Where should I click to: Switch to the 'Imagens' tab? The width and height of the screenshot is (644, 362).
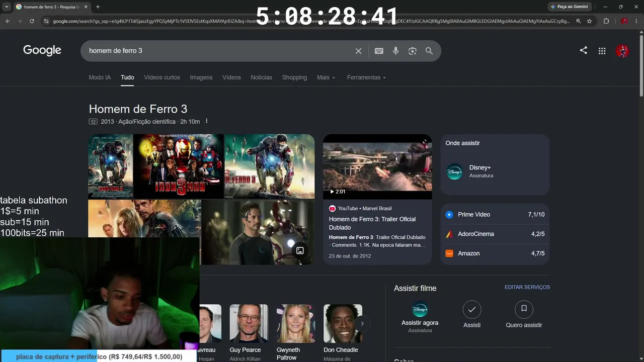201,77
